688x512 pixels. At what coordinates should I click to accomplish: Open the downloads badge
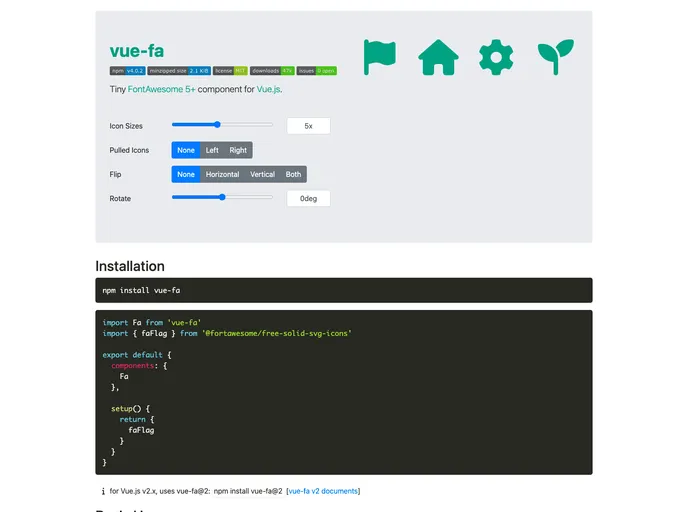pos(272,71)
